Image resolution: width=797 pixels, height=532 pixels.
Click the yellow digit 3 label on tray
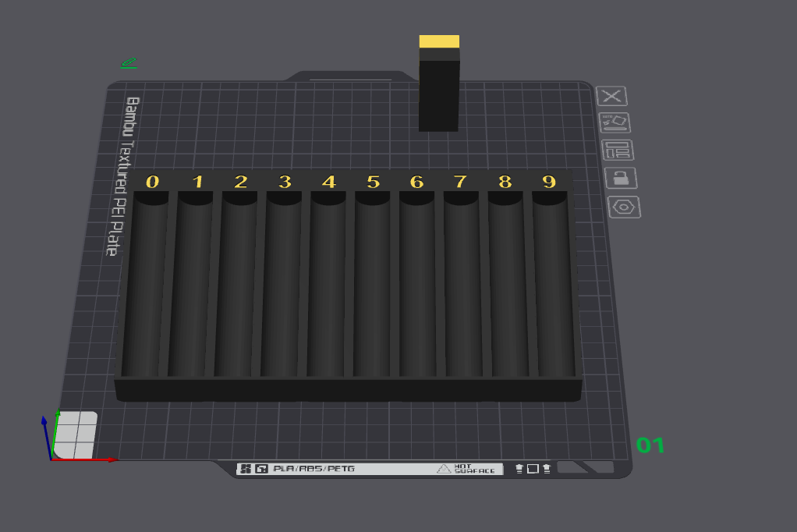285,182
